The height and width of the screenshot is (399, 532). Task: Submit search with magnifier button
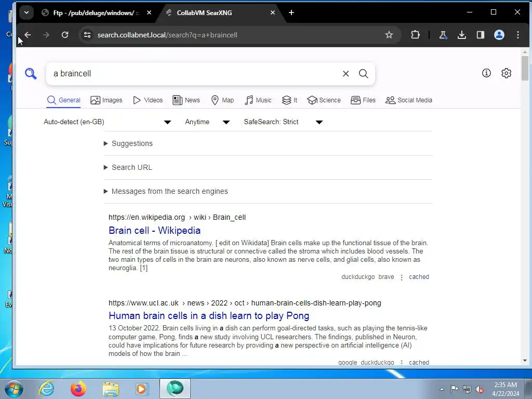(x=363, y=74)
